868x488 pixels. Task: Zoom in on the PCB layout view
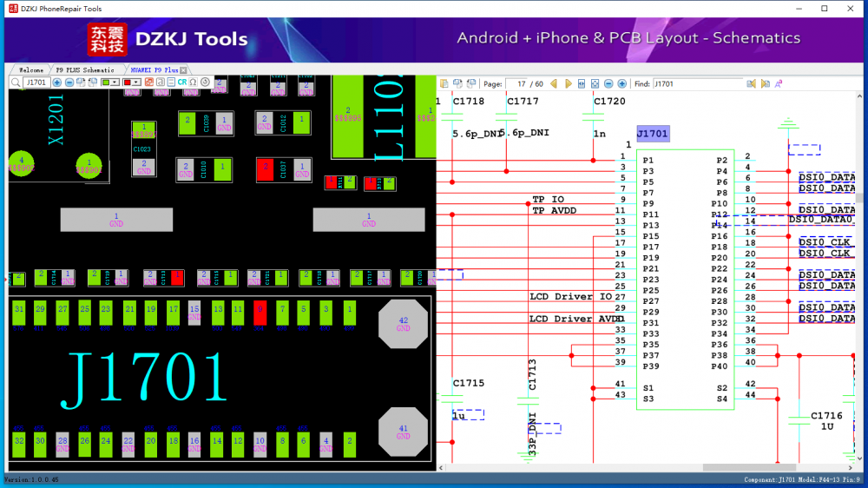click(x=57, y=82)
